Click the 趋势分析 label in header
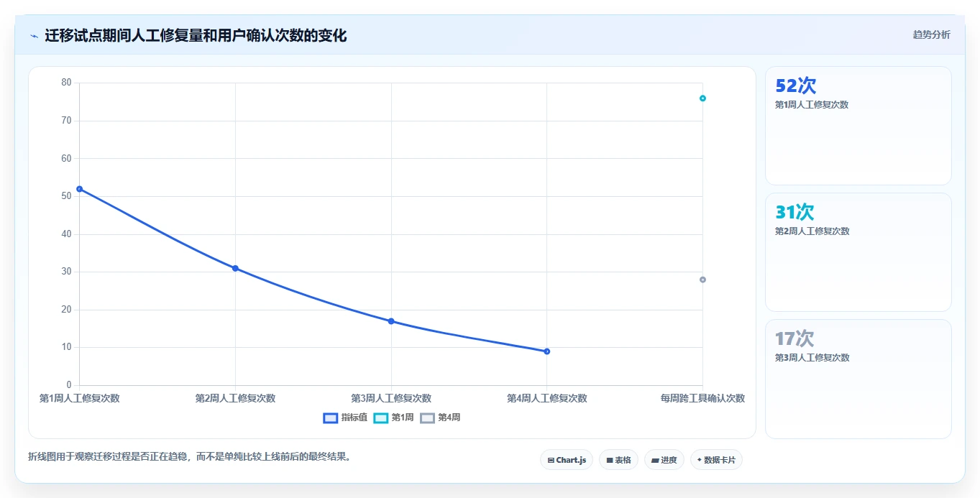Viewport: 980px width, 498px height. (931, 34)
